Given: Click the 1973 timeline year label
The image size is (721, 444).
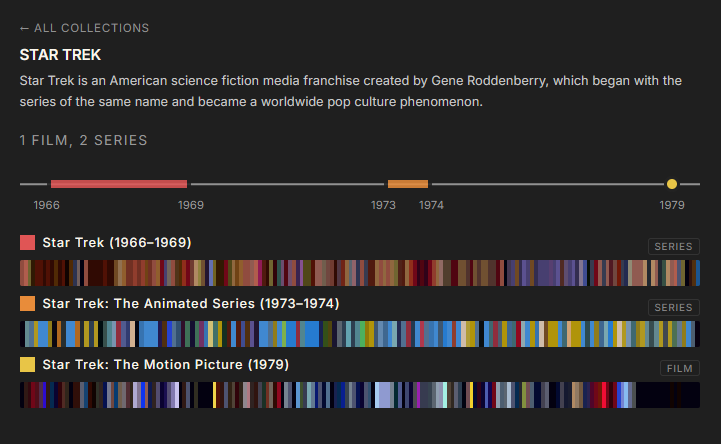Looking at the screenshot, I should pos(383,205).
